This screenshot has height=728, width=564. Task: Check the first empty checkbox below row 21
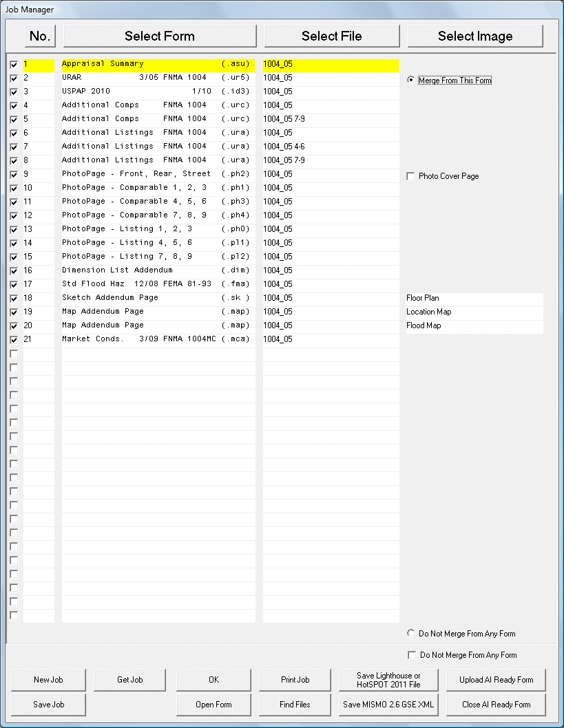coord(14,354)
